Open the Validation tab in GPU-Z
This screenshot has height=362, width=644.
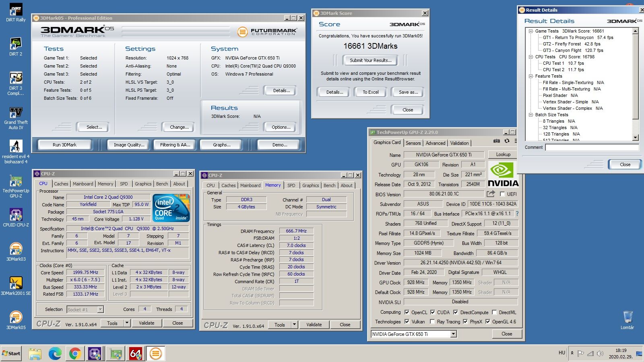(x=459, y=143)
